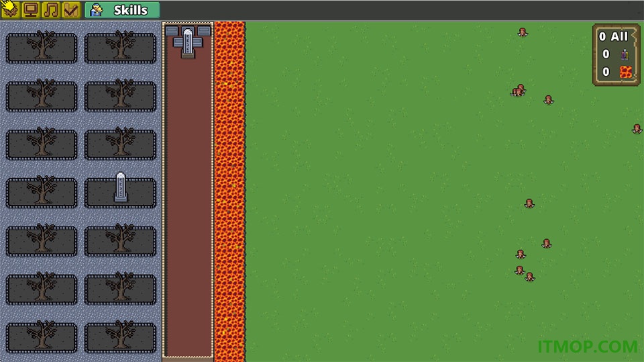Click the checkmark icon in top toolbar
644x362 pixels.
point(71,10)
